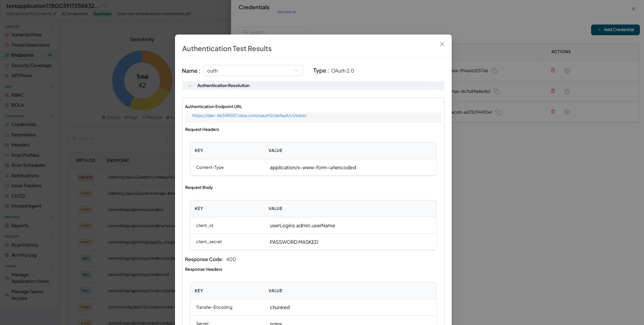Click the Parameters braces icon
Viewport: 644px width, 325px height.
[x=7, y=135]
